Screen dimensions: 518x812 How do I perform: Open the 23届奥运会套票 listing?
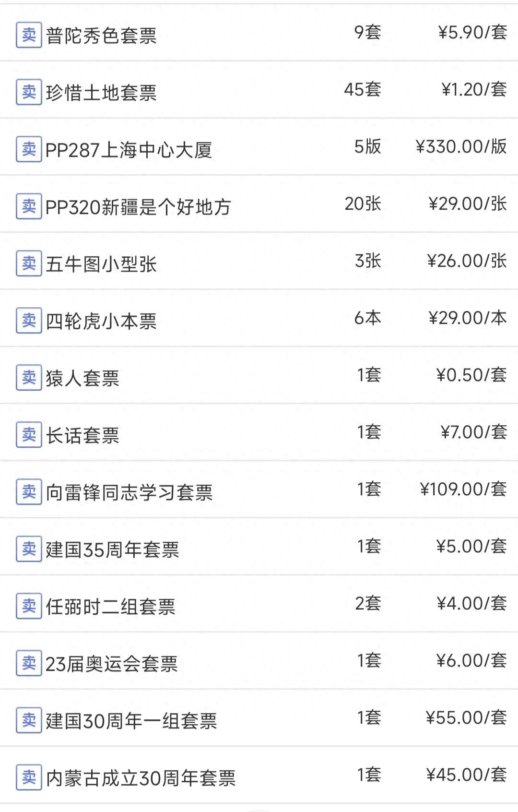click(111, 664)
